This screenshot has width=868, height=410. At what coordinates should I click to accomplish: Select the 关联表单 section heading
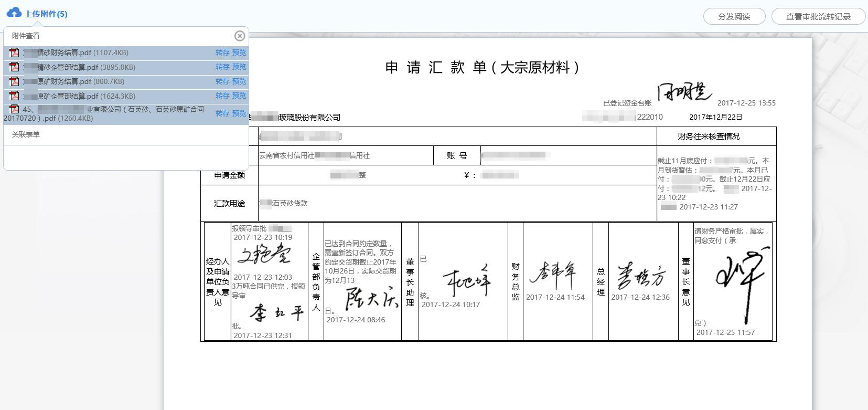[x=26, y=134]
